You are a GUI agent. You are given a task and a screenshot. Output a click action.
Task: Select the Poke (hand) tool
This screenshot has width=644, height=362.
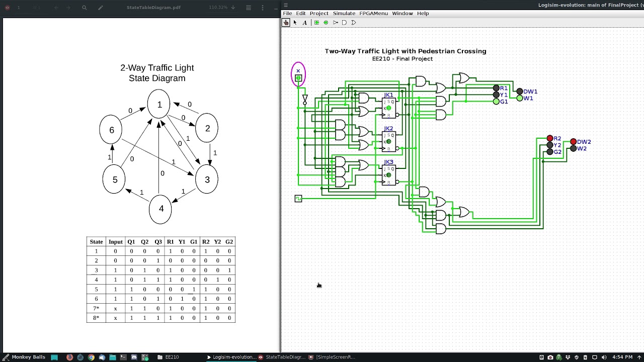click(x=286, y=23)
